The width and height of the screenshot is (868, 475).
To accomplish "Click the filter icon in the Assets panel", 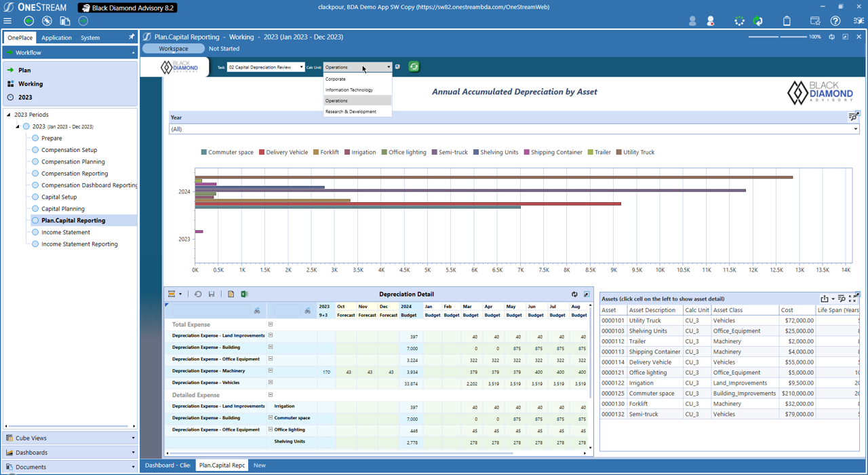I will 842,299.
